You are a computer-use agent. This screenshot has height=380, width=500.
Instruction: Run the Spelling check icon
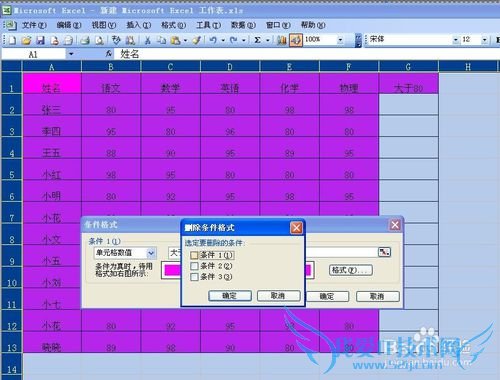116,40
